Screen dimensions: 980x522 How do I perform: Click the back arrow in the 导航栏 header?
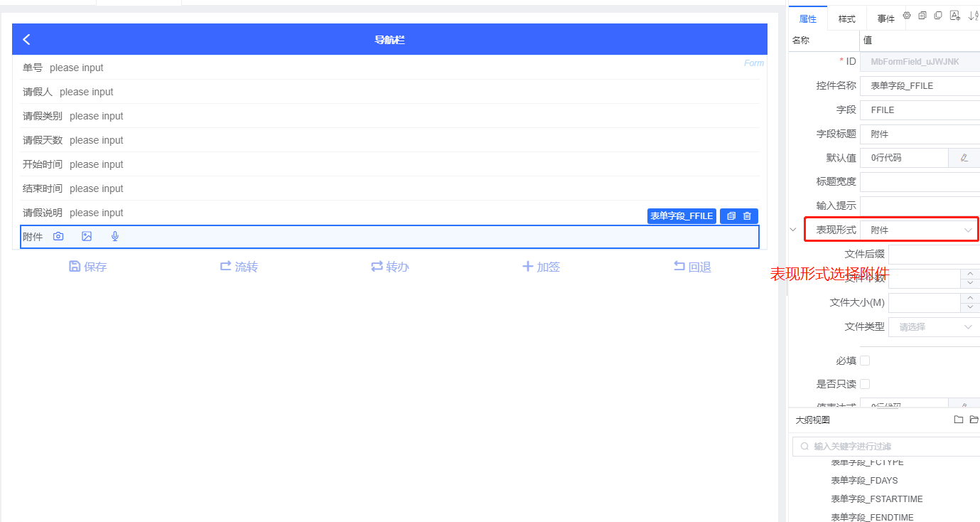click(x=27, y=40)
